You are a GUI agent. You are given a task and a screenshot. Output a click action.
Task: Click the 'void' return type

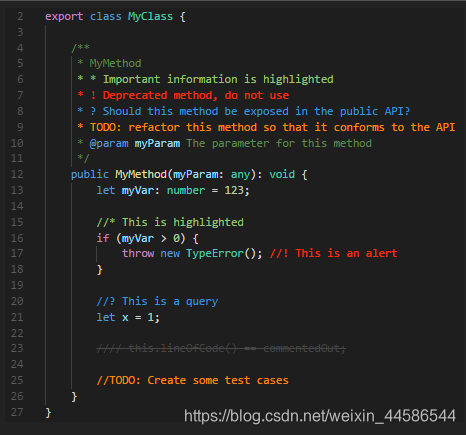click(282, 174)
